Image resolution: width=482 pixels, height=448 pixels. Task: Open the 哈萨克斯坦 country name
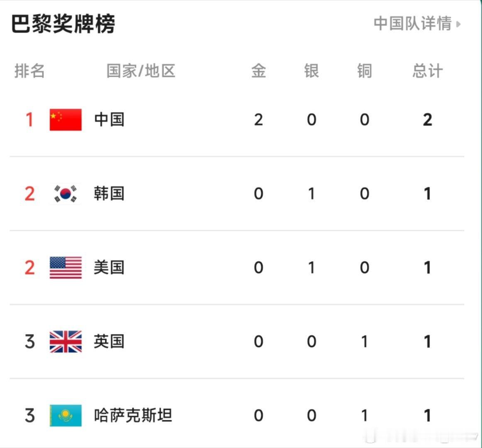coord(133,415)
